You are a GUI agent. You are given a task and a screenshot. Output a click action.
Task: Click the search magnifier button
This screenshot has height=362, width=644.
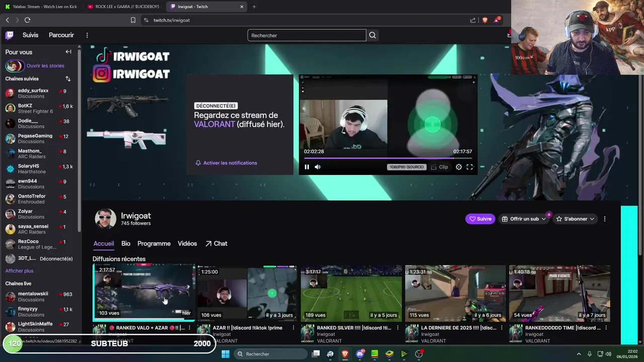372,35
